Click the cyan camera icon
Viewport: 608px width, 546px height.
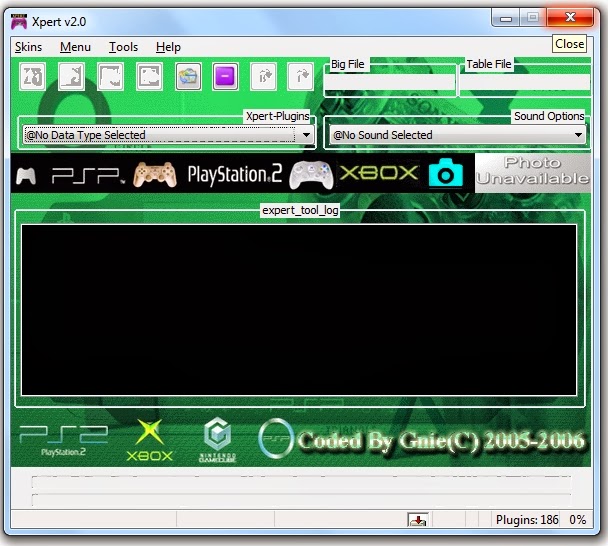click(446, 173)
